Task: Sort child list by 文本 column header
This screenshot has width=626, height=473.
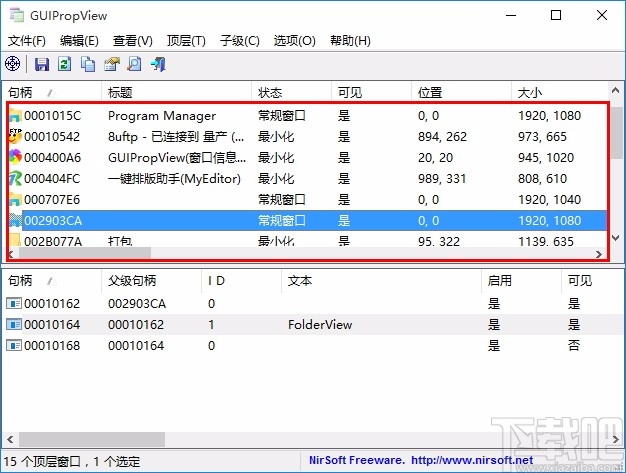Action: pyautogui.click(x=381, y=281)
